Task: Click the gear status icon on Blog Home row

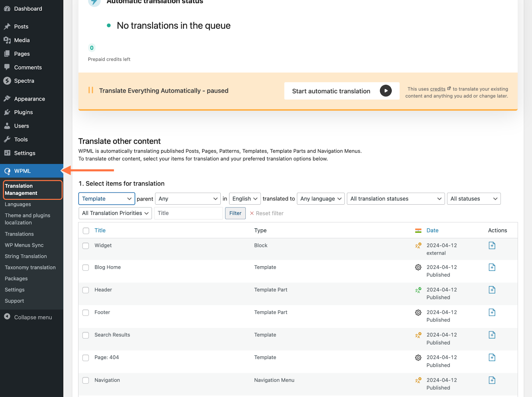Action: [x=418, y=267]
